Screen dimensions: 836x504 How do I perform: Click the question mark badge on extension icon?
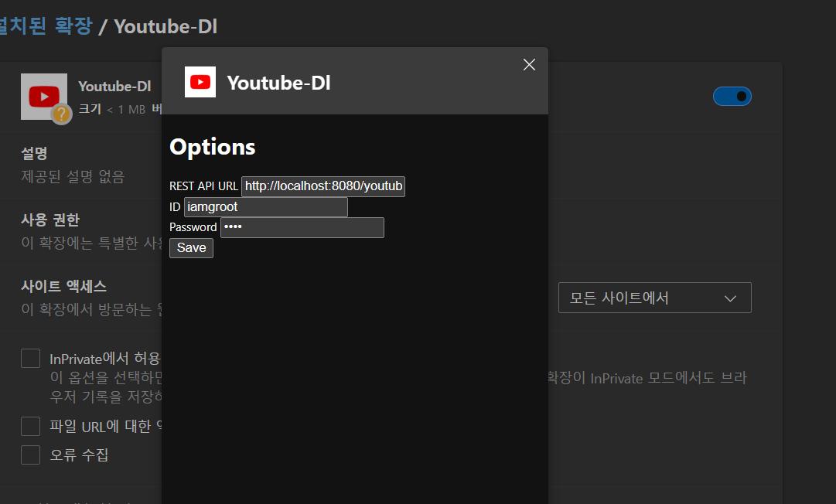click(61, 114)
